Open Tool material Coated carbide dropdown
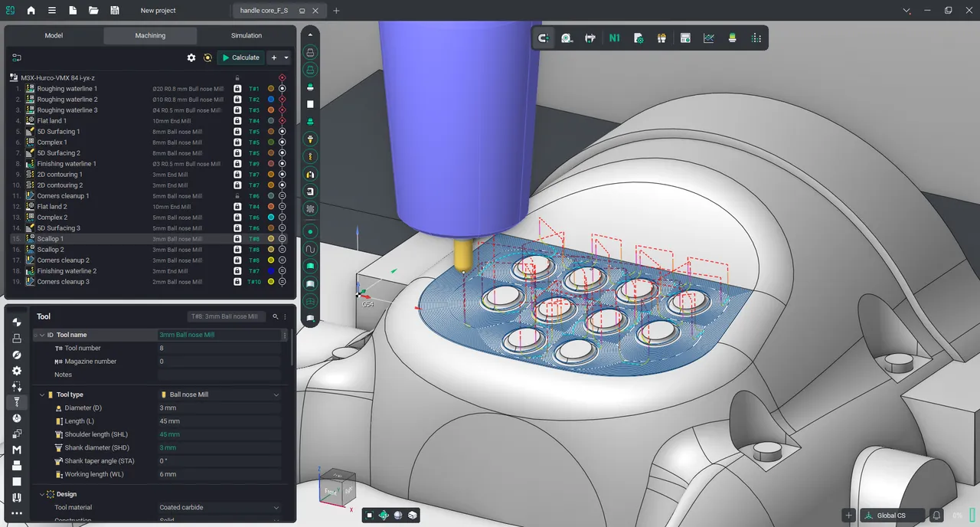Viewport: 980px width, 527px height. pos(220,507)
